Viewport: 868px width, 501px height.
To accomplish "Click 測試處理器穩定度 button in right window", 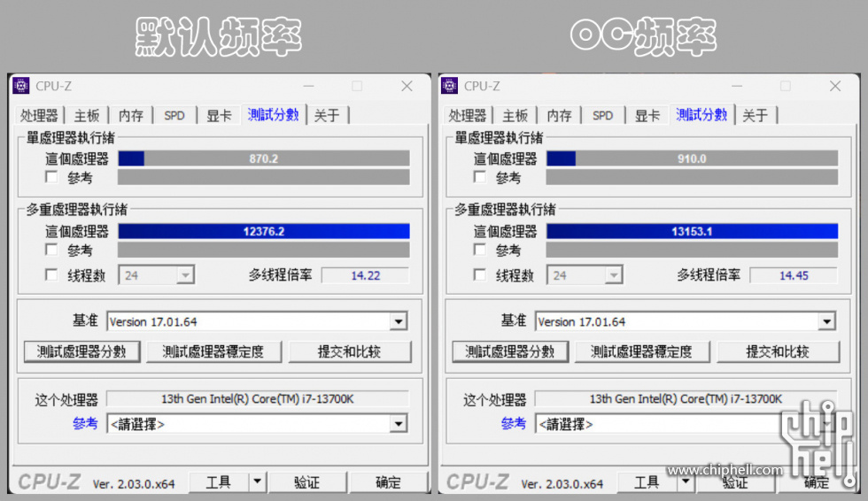I will coord(642,351).
